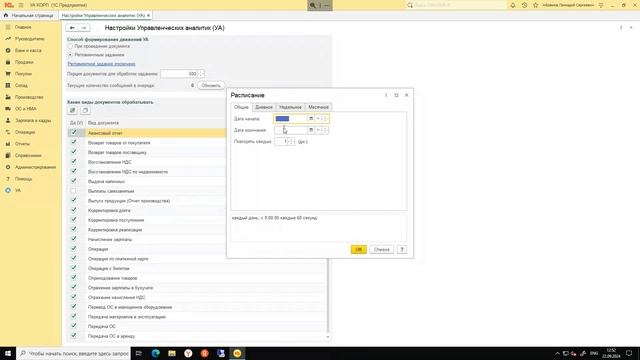
Task: Open the Банк и касса section
Action: pos(28,50)
